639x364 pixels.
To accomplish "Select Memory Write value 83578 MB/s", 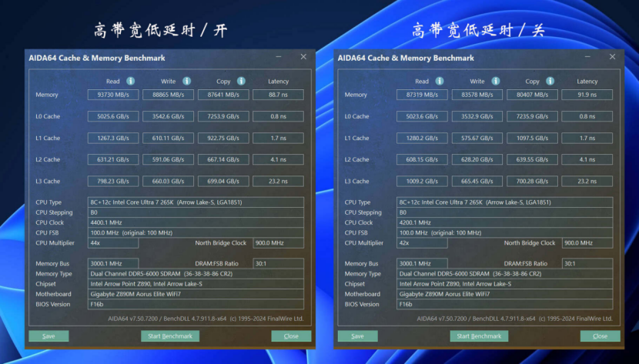I will (x=477, y=95).
